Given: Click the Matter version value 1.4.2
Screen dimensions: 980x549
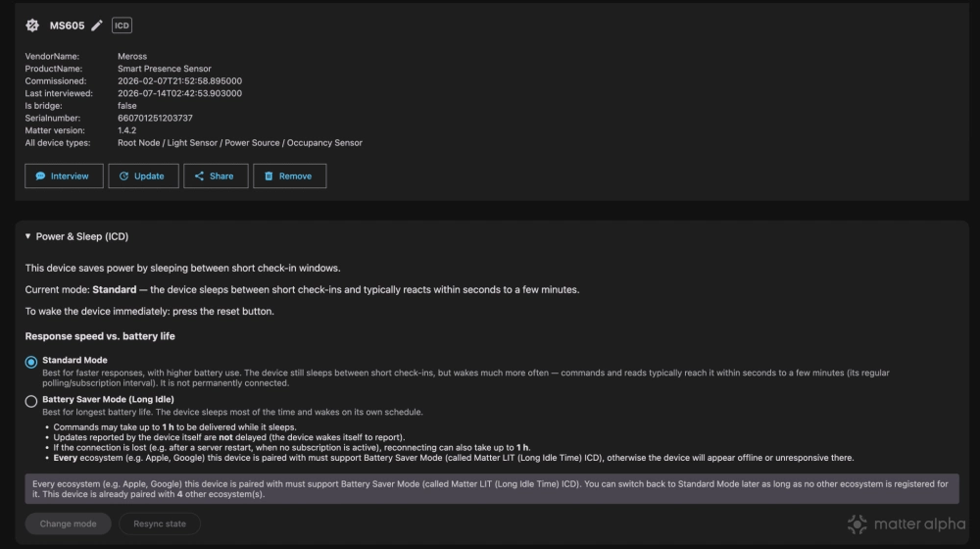Looking at the screenshot, I should [126, 130].
